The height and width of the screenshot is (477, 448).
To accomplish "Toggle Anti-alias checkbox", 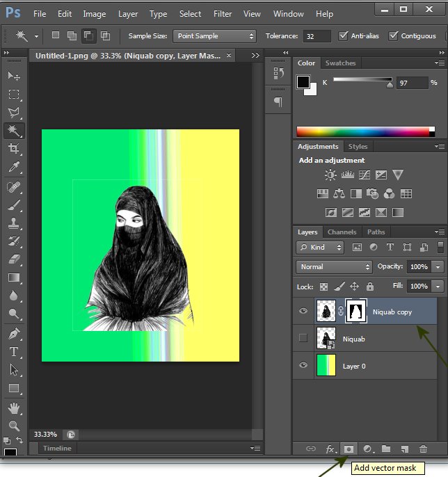I will click(343, 36).
